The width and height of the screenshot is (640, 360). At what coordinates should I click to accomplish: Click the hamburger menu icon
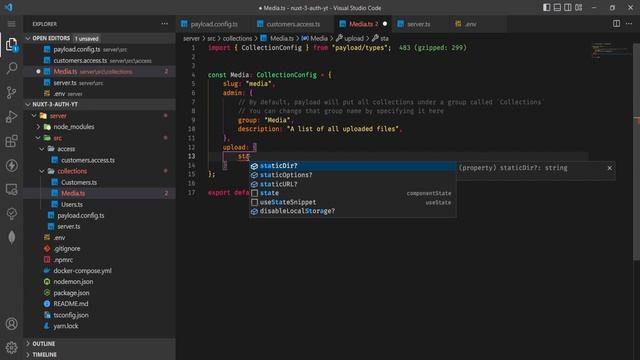[x=11, y=24]
